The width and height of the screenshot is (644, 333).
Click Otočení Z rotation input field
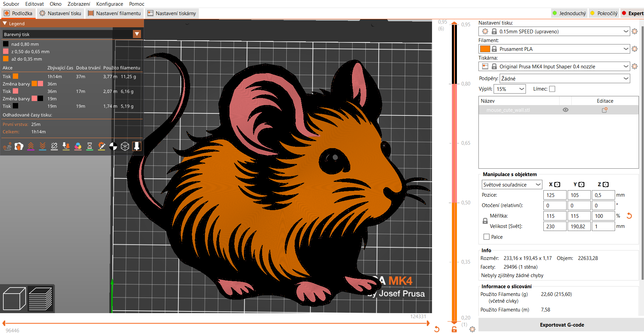(603, 205)
